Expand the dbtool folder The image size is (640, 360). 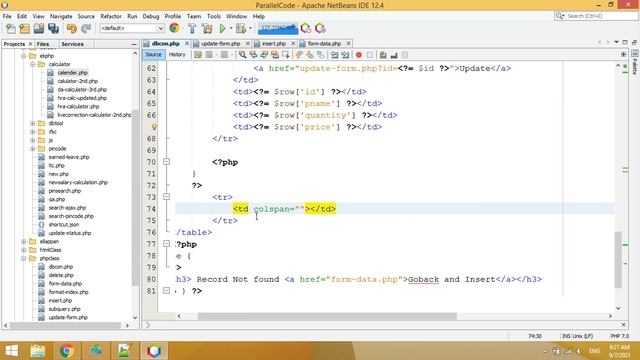(33, 123)
